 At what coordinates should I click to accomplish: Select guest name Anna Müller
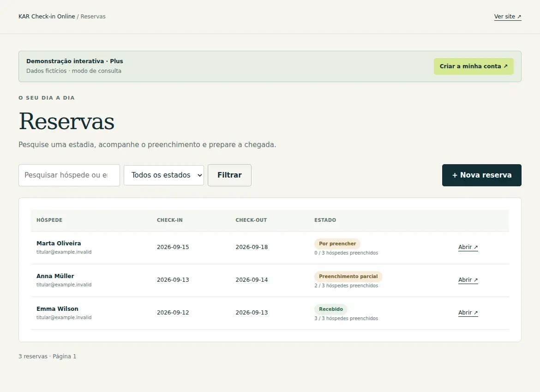point(55,276)
